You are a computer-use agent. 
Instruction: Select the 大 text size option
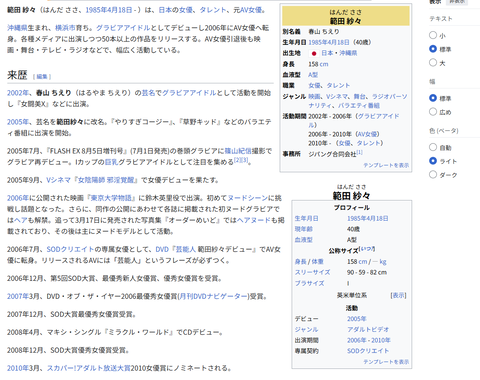coord(433,63)
